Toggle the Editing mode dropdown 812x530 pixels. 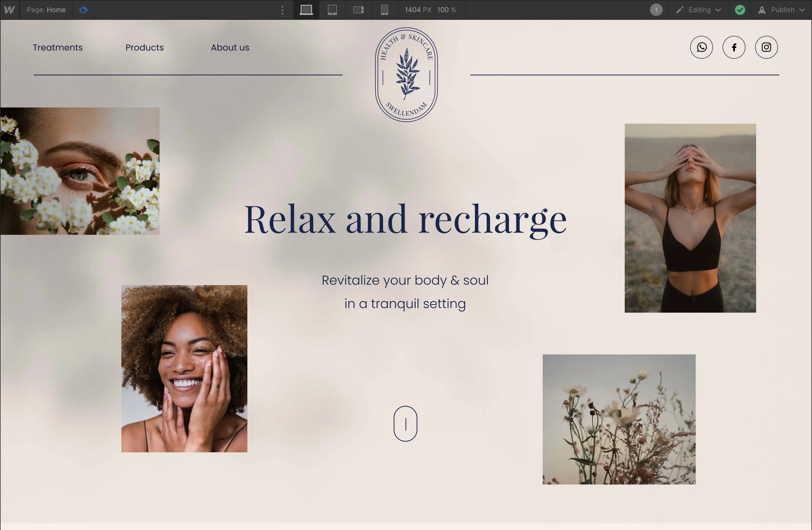(700, 10)
